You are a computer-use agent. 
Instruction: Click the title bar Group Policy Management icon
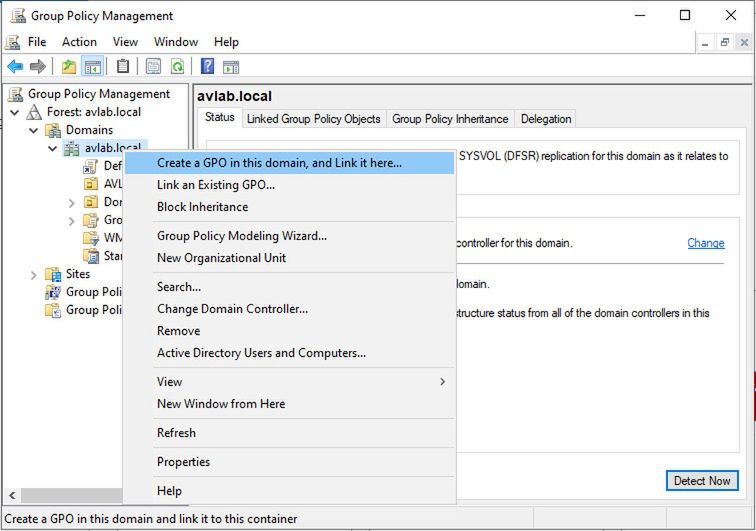[18, 15]
